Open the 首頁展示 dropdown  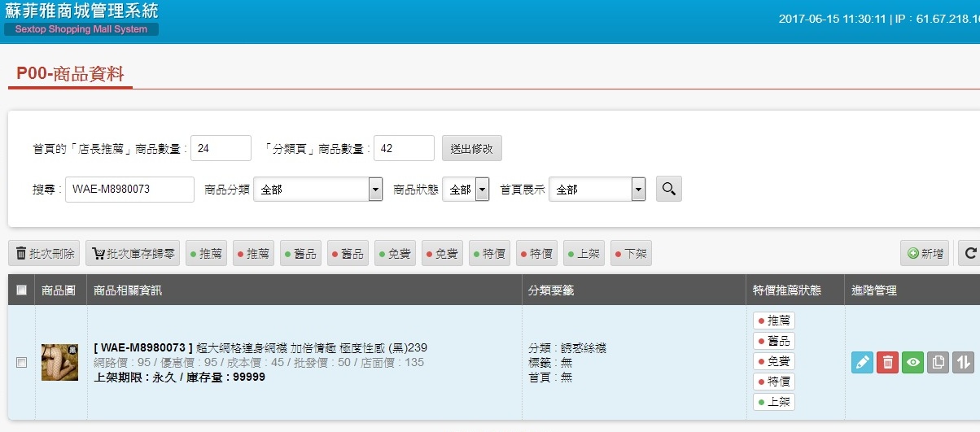click(597, 190)
